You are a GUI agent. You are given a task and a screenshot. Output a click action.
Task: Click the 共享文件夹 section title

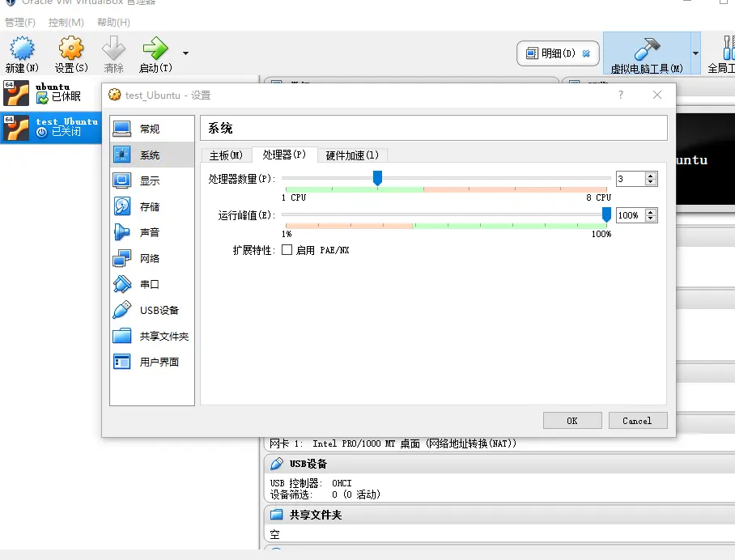[x=316, y=515]
